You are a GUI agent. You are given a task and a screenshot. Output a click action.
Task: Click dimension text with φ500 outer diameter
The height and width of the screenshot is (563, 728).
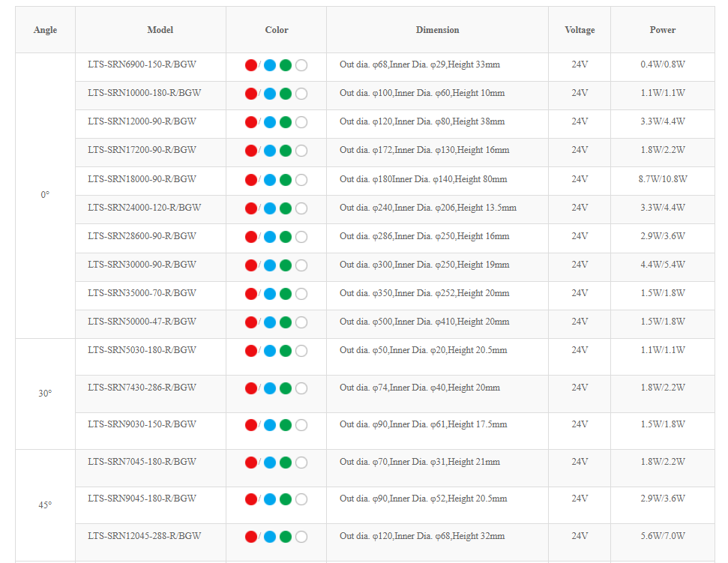424,322
